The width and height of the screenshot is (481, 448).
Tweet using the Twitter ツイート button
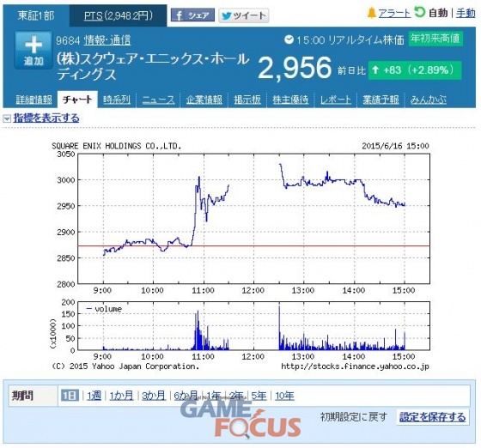point(244,15)
